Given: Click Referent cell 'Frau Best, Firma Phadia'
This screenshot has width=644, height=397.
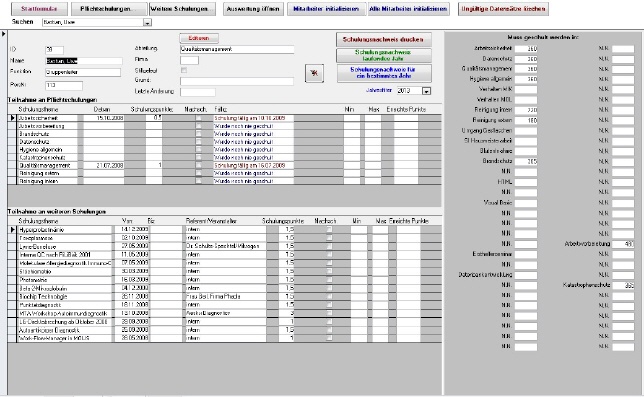Looking at the screenshot, I should pyautogui.click(x=225, y=296).
